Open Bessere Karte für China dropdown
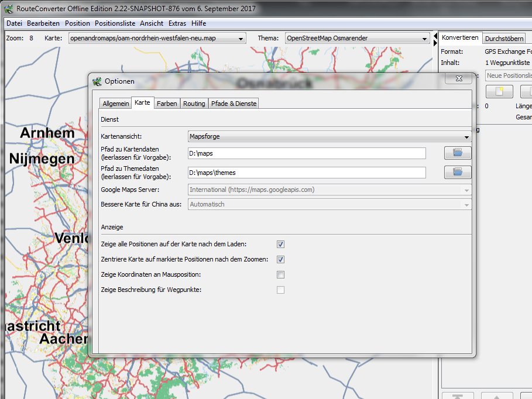Image resolution: width=532 pixels, height=399 pixels. point(330,205)
